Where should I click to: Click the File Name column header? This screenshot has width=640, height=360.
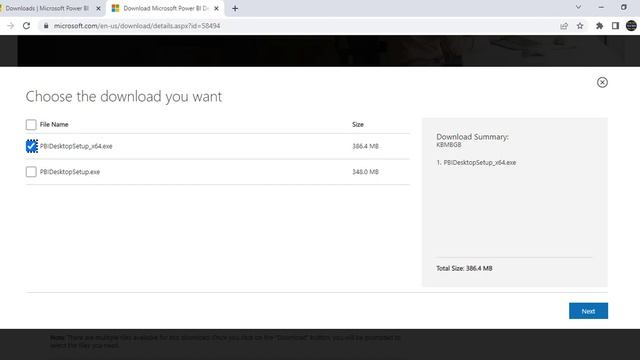point(54,124)
